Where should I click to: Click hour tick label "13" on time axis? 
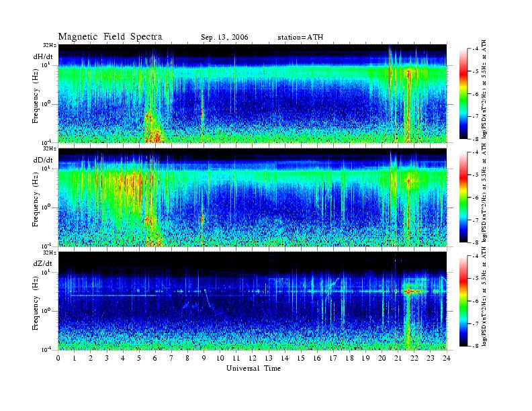269,358
